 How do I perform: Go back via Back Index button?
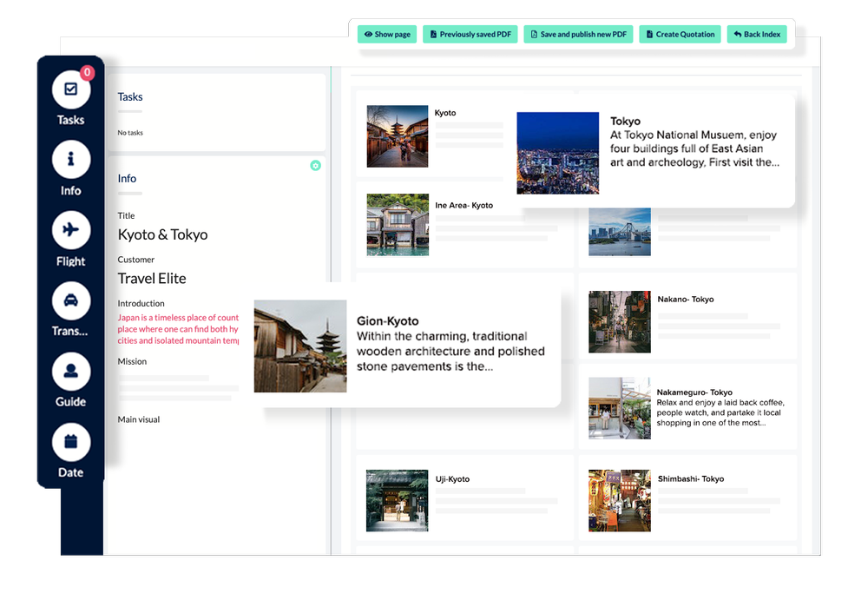(x=757, y=35)
